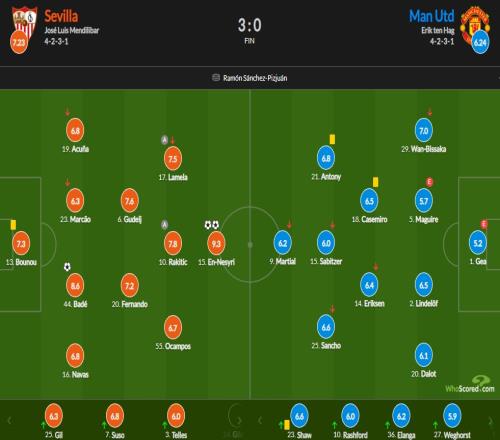Image resolution: width=500 pixels, height=440 pixels.
Task: Select De Gea's 5.2 rating circle
Action: pyautogui.click(x=478, y=243)
